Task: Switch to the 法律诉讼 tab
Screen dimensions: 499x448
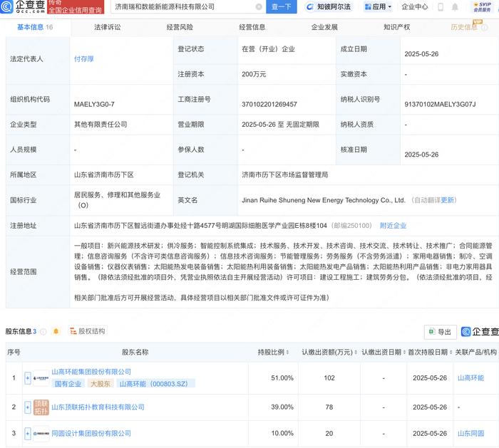Action: 107,27
